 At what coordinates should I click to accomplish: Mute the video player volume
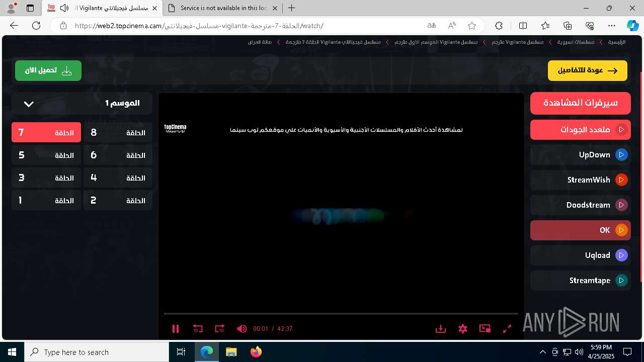point(242,329)
